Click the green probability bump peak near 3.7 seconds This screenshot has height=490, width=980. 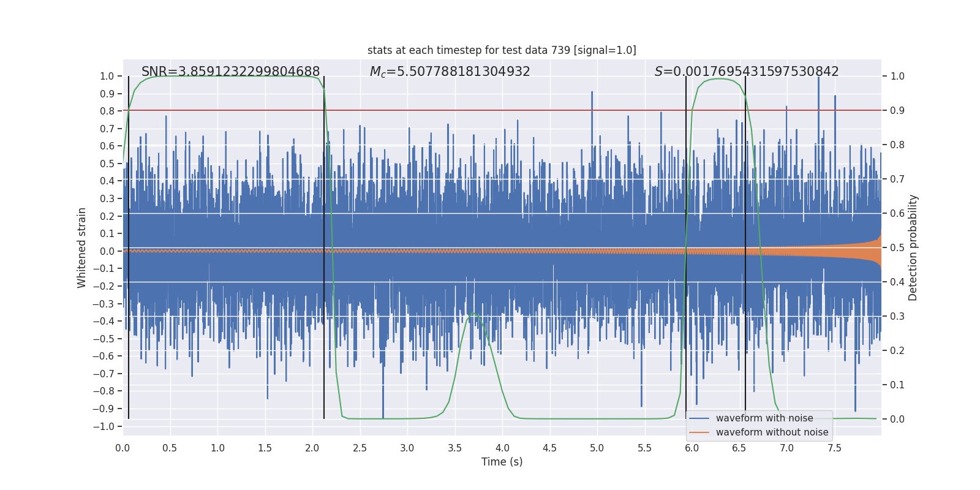[473, 314]
